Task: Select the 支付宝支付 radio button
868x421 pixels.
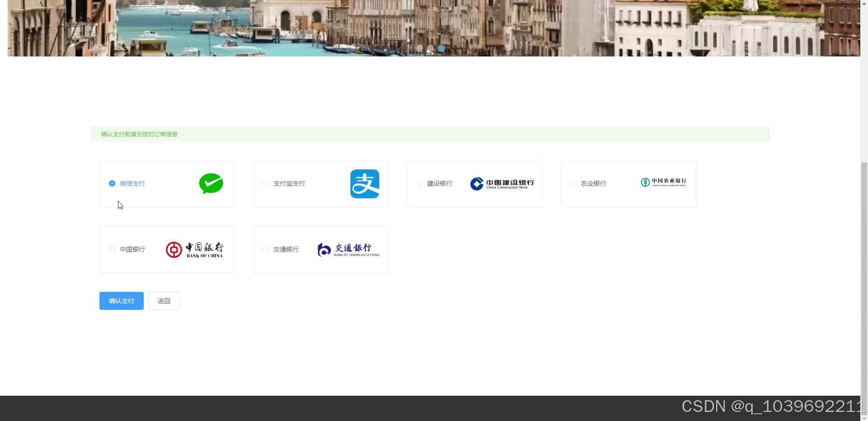Action: 266,183
